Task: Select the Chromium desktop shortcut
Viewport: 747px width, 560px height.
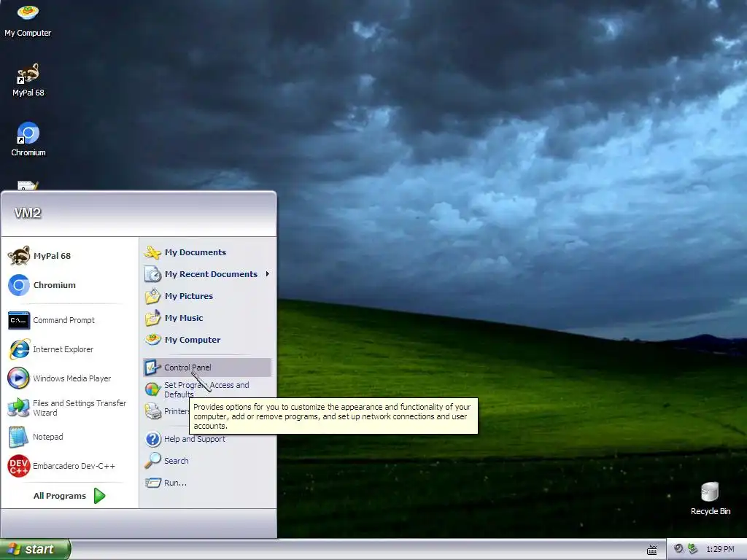Action: (28, 133)
